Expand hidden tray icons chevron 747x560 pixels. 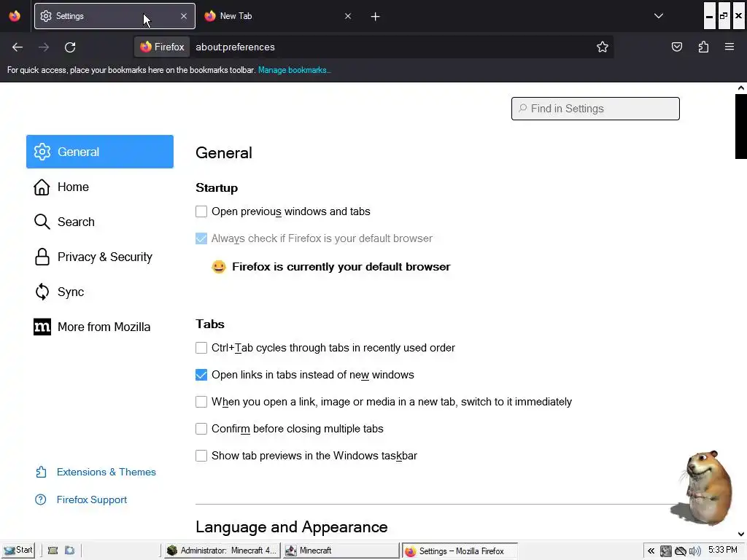[x=651, y=551]
